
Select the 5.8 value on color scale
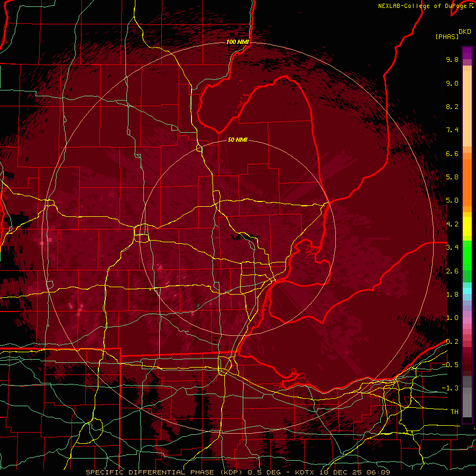[452, 177]
